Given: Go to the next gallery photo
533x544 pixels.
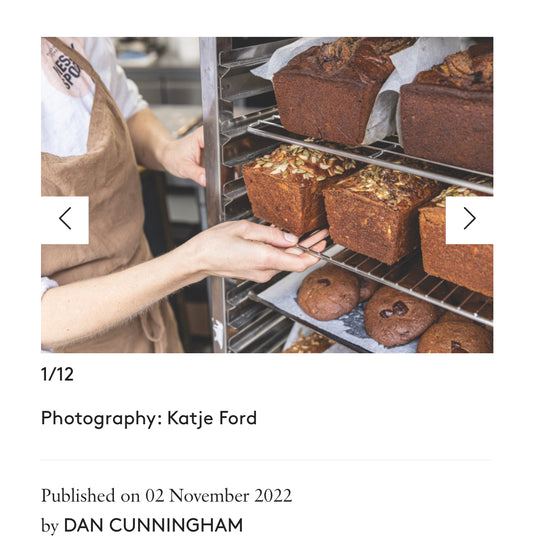Looking at the screenshot, I should (x=469, y=220).
